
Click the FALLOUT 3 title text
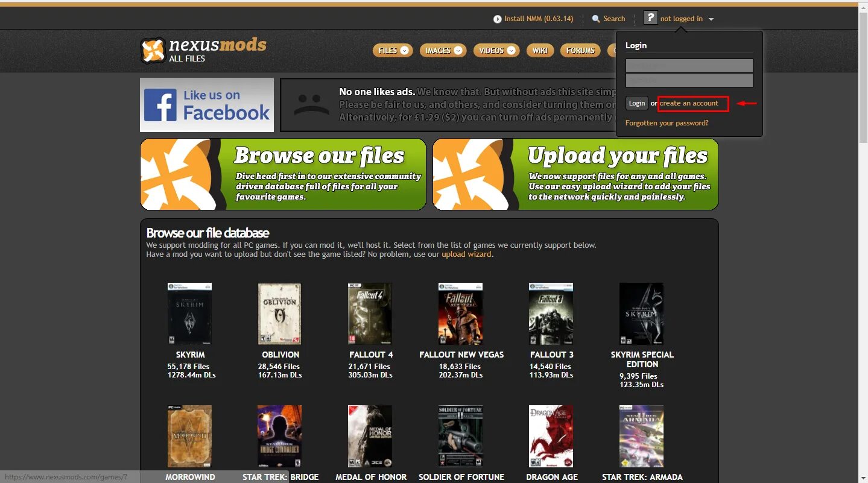(x=552, y=355)
